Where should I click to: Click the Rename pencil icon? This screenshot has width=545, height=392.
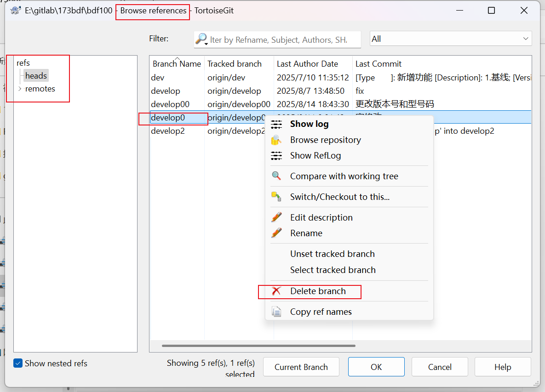coord(276,233)
